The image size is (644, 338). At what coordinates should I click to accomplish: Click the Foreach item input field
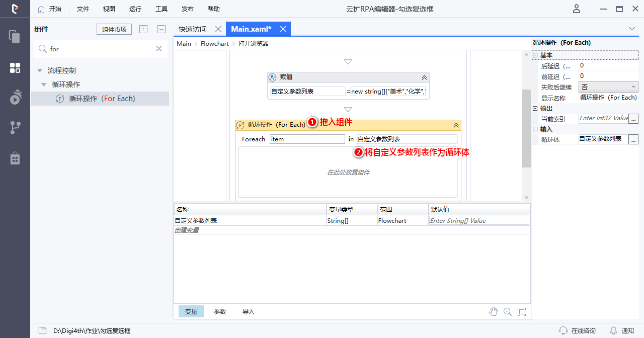point(307,139)
